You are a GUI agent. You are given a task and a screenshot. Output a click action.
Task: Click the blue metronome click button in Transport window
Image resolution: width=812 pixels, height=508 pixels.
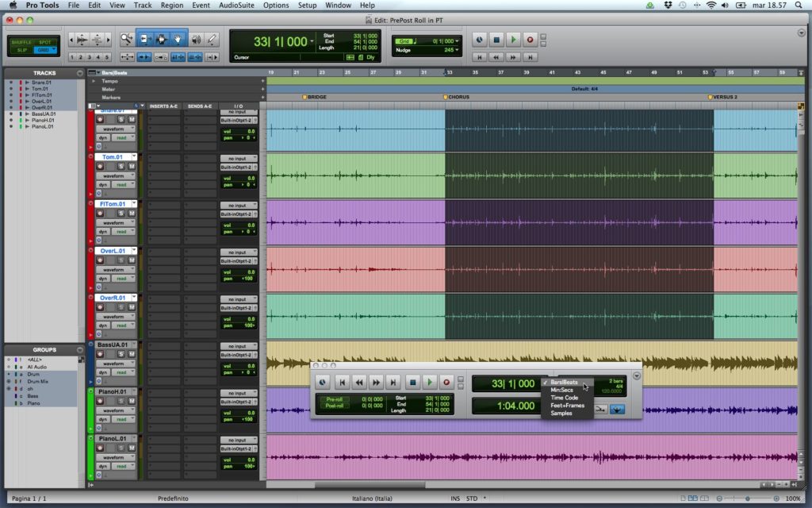point(617,410)
